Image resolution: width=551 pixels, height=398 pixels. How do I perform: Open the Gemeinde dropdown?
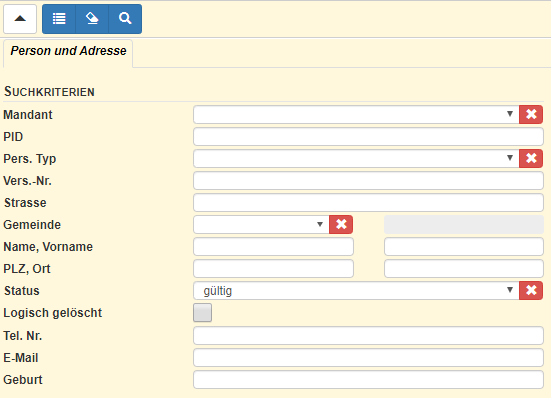(x=261, y=224)
